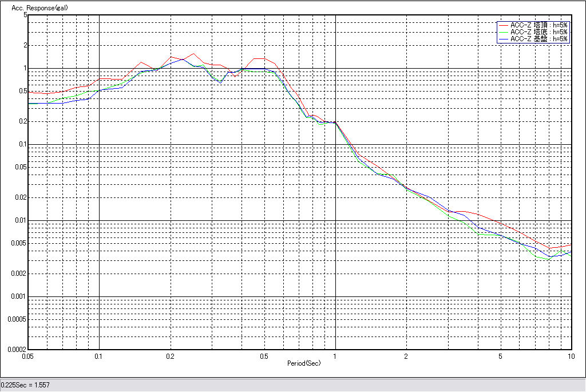Click the 0.05 tick on period axis
Screen dimensions: 586x392
28,356
